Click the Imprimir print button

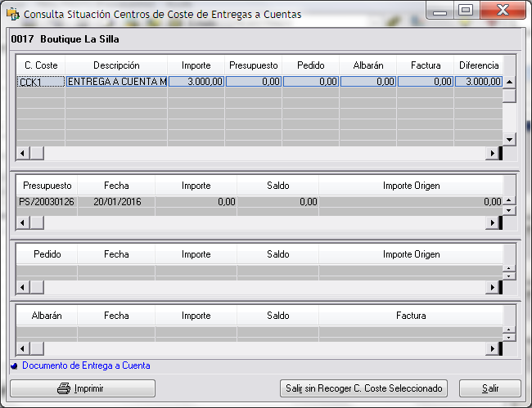coord(83,388)
